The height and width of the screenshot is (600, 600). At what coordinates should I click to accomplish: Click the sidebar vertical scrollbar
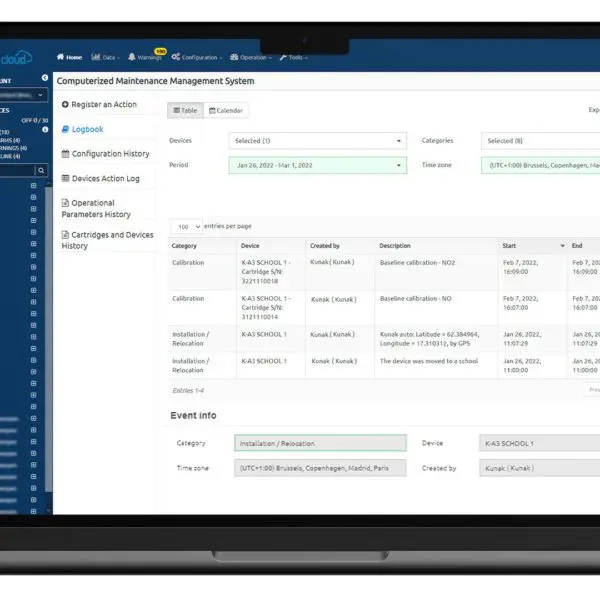(49, 337)
